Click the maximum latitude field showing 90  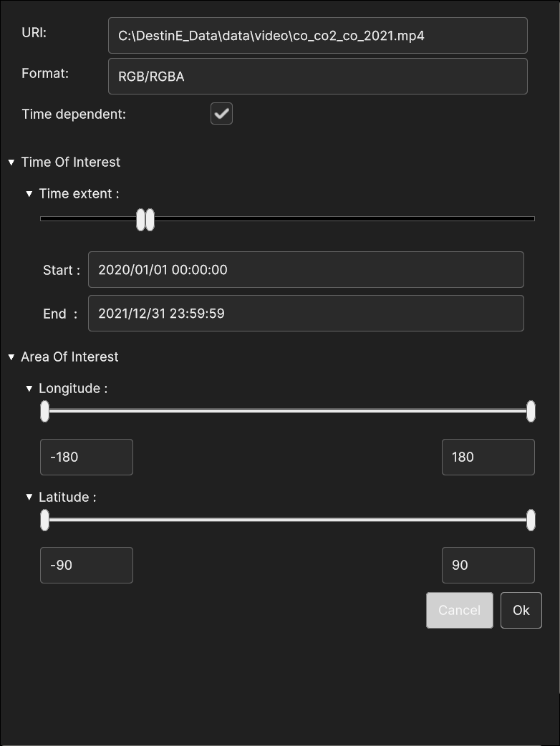pos(488,565)
